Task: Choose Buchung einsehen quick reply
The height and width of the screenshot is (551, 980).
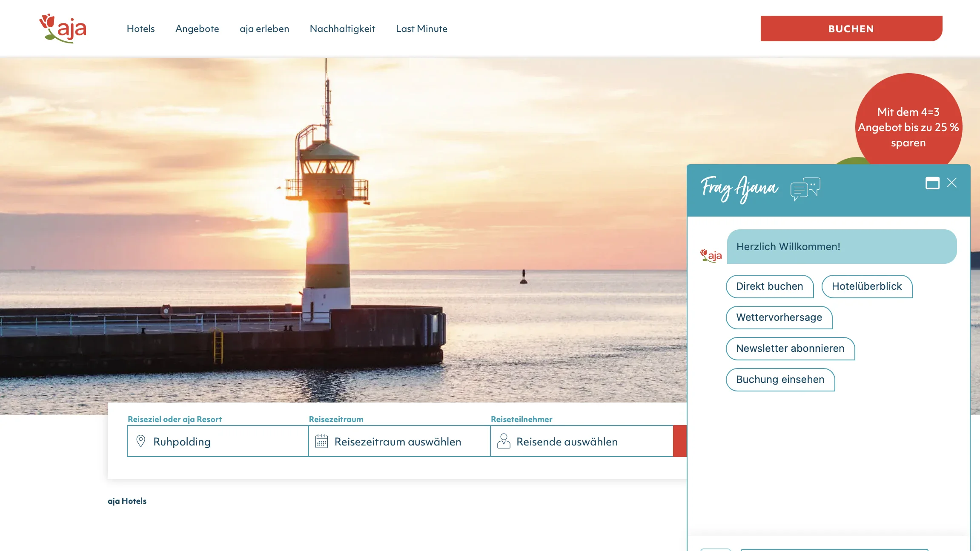Action: [780, 380]
